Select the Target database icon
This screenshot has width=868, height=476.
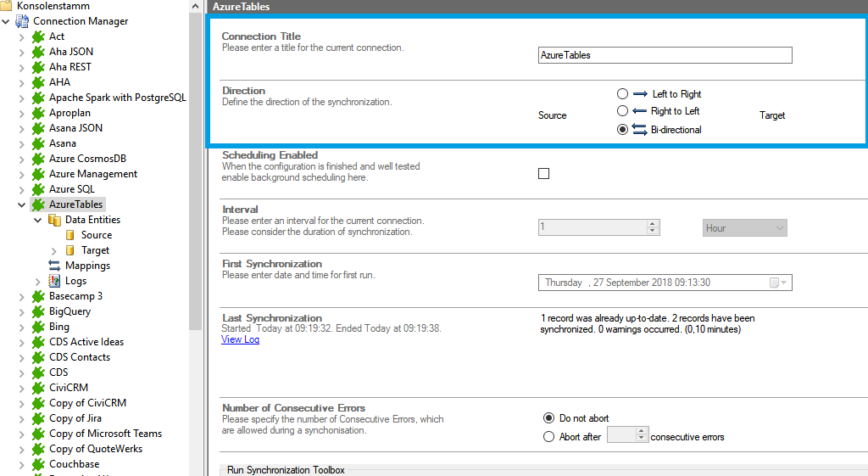(70, 250)
